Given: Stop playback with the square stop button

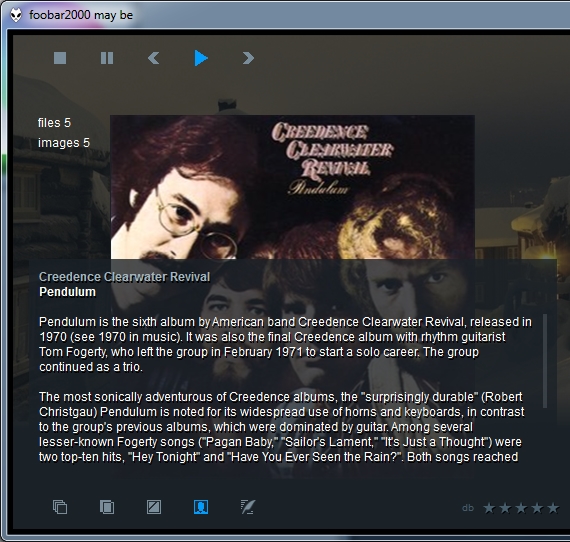Looking at the screenshot, I should [60, 58].
